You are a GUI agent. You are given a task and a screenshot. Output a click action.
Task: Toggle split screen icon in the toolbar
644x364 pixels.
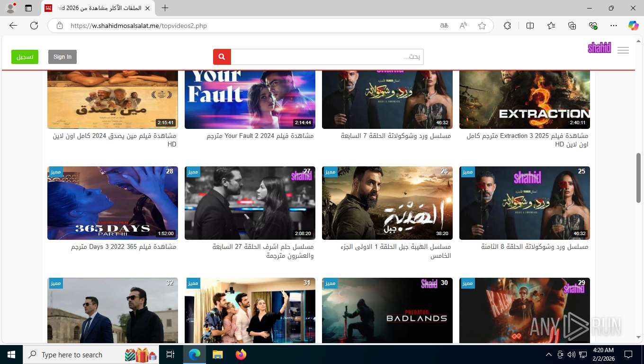(530, 26)
